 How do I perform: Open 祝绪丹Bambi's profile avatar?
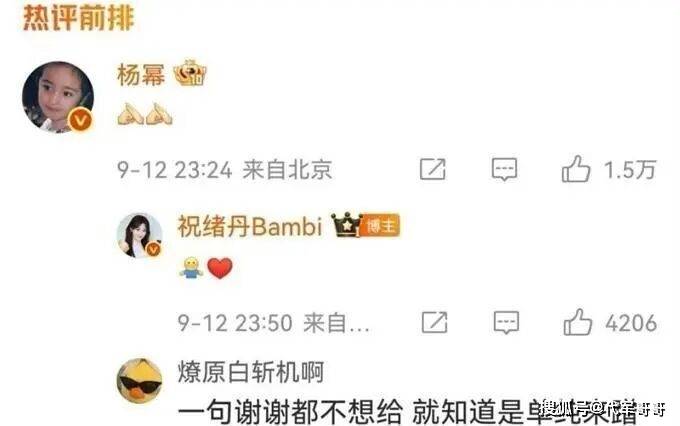click(x=140, y=236)
